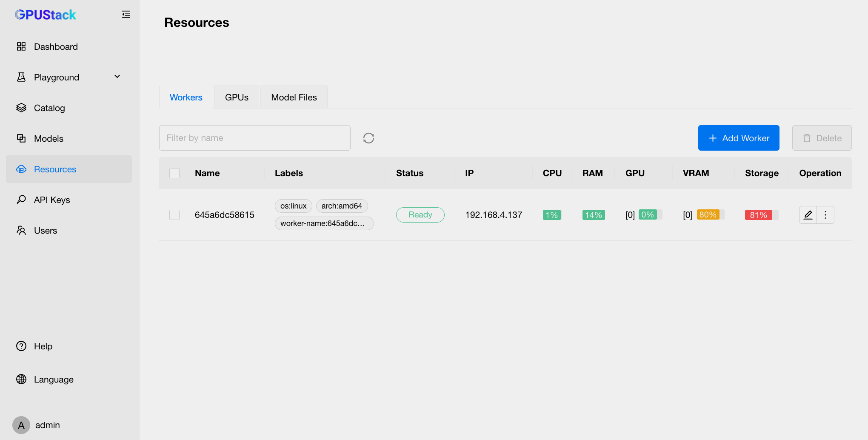Click the VRAM column header
This screenshot has height=440, width=868.
(696, 173)
